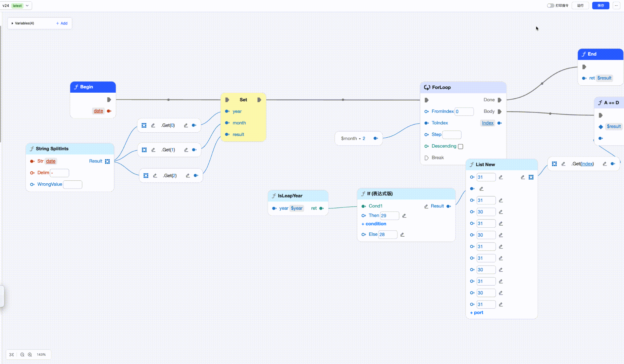Click the $year variable in IsLeapYear
Image resolution: width=624 pixels, height=364 pixels.
point(296,208)
